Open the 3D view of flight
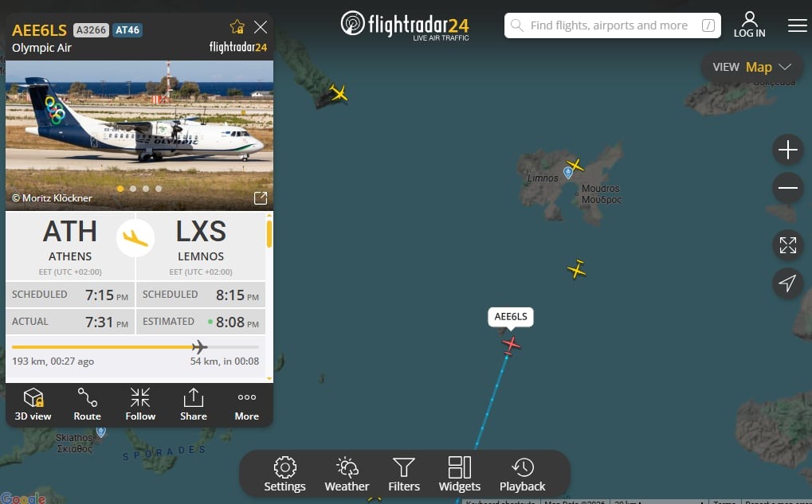Image resolution: width=812 pixels, height=504 pixels. [x=33, y=404]
